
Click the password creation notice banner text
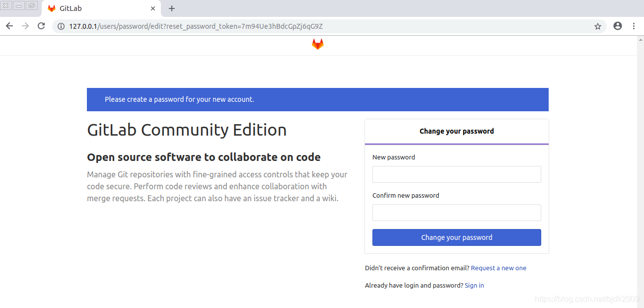point(179,99)
